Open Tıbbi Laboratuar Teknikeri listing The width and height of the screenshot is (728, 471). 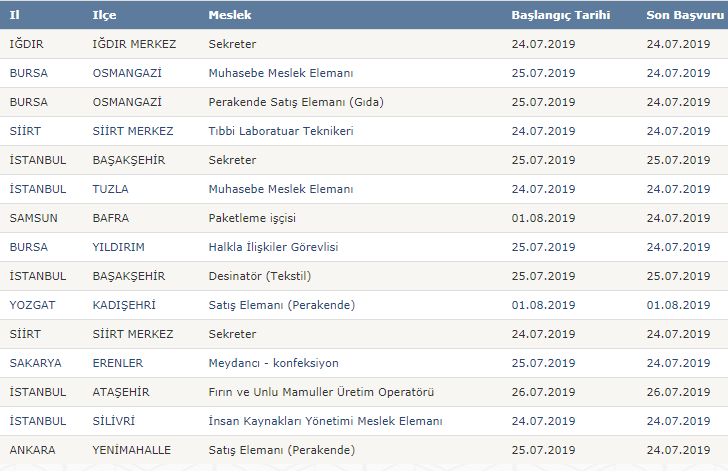[281, 131]
